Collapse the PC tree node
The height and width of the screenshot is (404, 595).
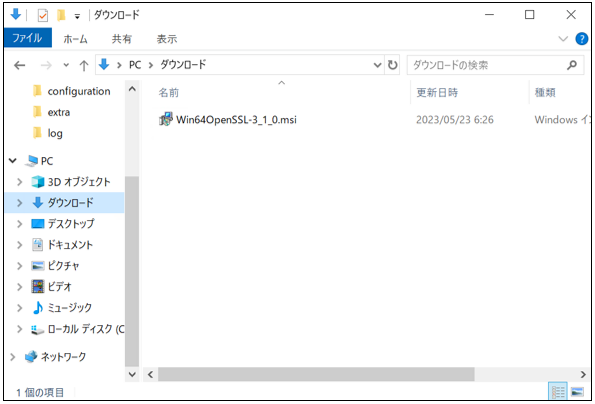click(13, 161)
